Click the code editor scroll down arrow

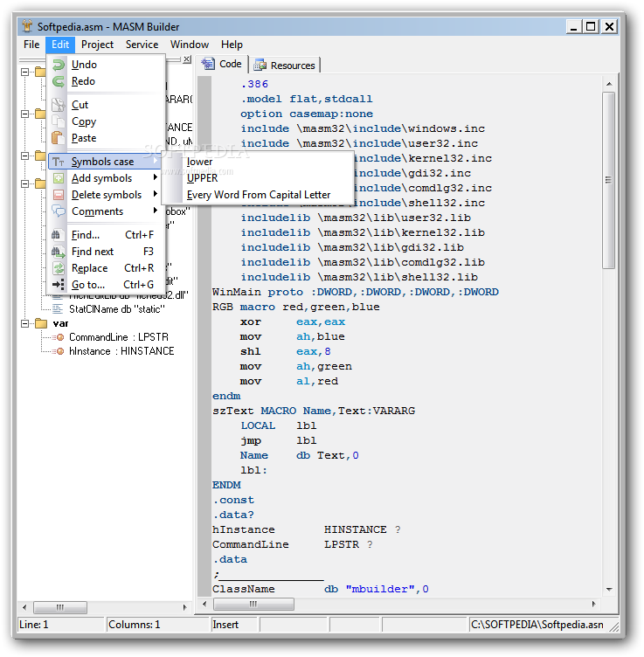point(609,590)
